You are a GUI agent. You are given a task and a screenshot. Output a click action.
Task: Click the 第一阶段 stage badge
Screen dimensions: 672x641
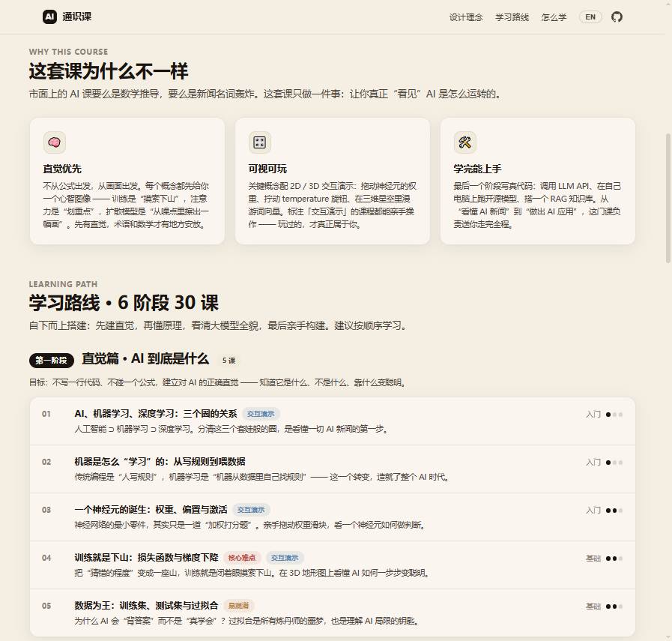(52, 360)
